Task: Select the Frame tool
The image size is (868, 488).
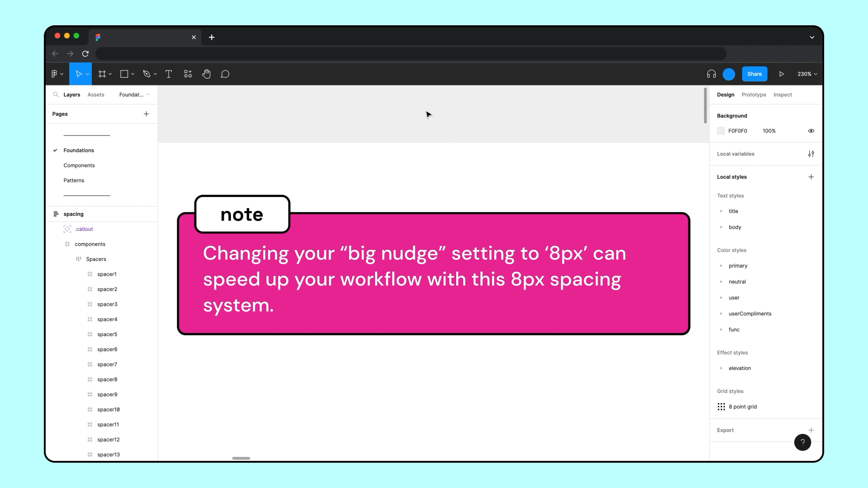Action: coord(102,74)
